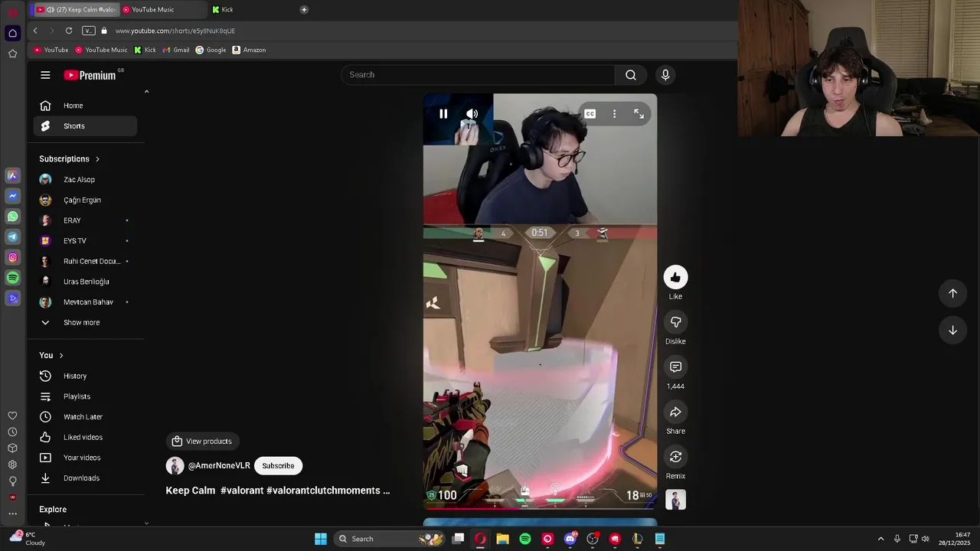Show hidden system tray icons
The height and width of the screenshot is (551, 980).
[880, 539]
